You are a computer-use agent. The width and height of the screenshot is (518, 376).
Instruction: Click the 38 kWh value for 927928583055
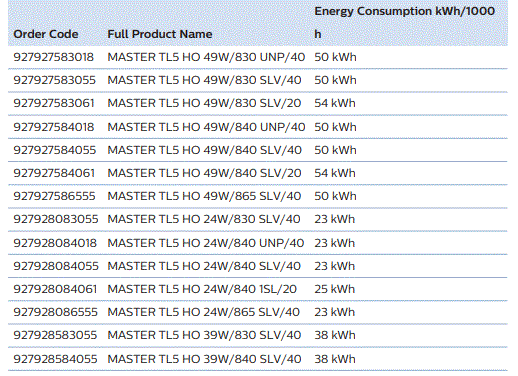tap(335, 335)
